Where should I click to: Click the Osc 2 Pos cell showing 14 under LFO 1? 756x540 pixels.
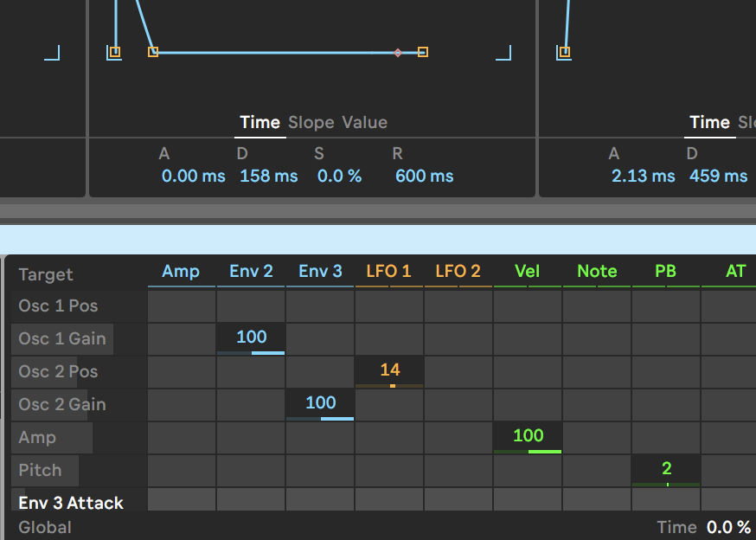click(389, 371)
